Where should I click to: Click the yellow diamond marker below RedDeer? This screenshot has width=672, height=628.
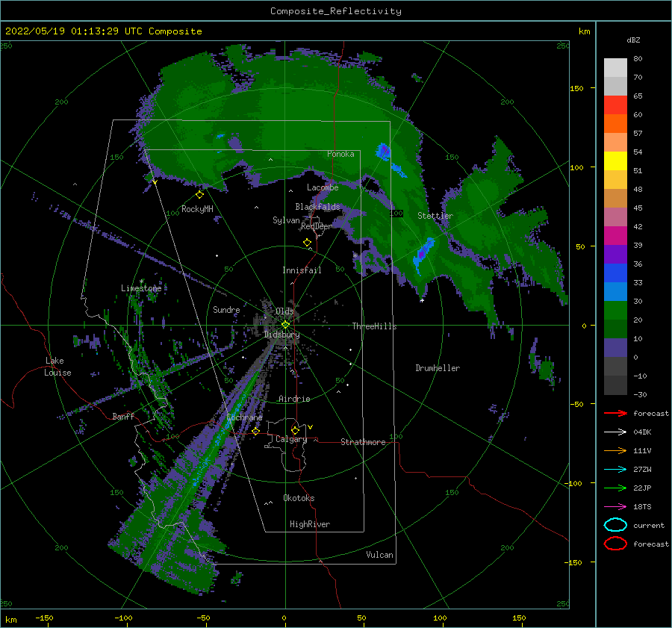tap(307, 243)
